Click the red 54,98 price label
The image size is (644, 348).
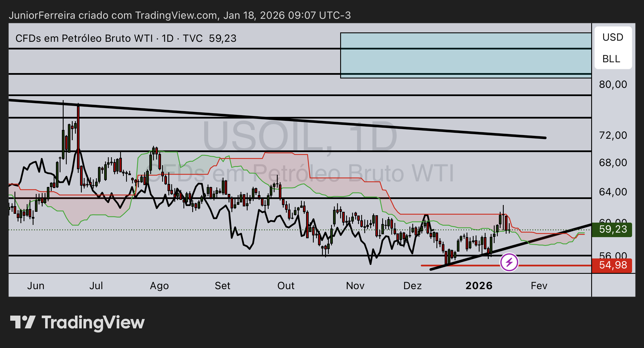(612, 265)
